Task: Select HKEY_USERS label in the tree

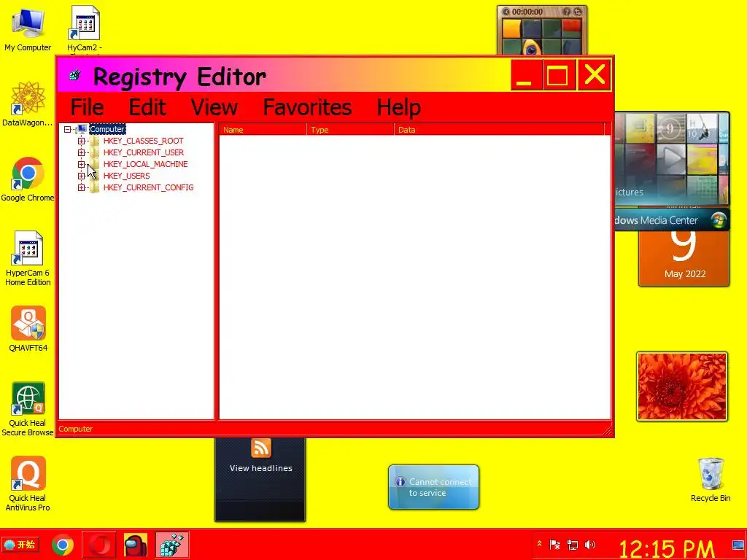Action: (126, 176)
